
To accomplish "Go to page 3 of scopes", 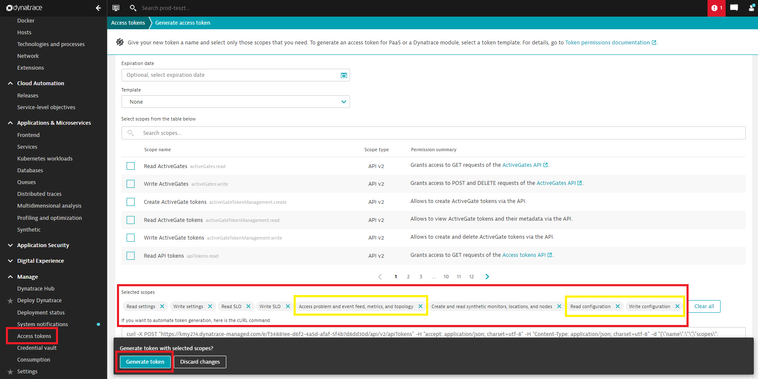I will point(421,277).
